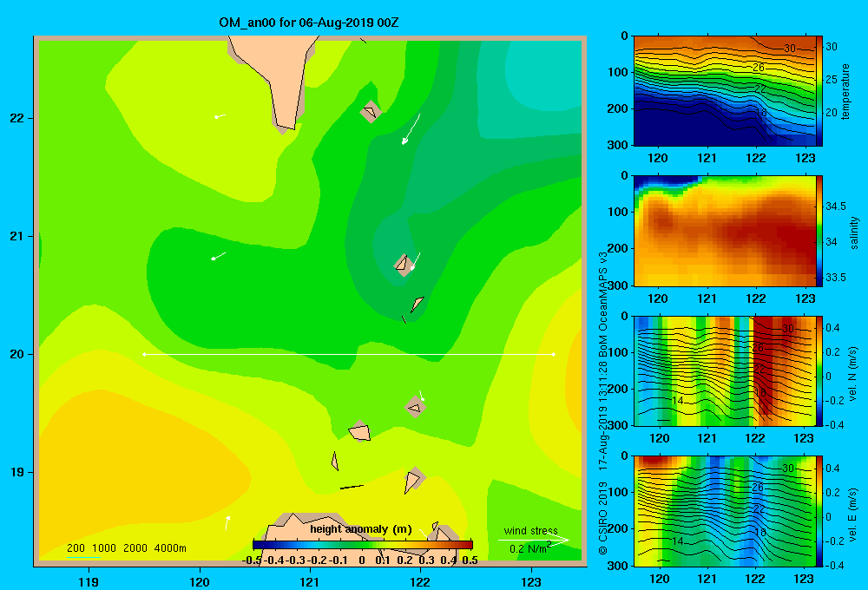Click latitude label 22 on main map axis
868x590 pixels.
pyautogui.click(x=16, y=119)
